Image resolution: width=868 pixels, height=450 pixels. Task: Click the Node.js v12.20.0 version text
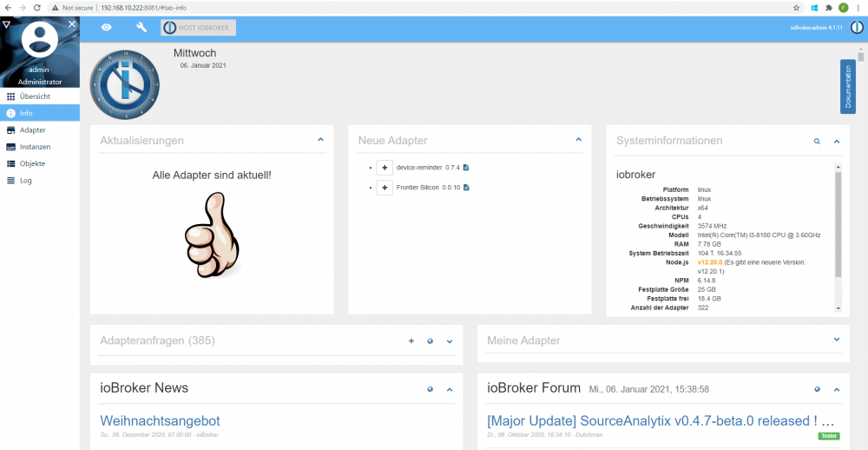(x=710, y=262)
